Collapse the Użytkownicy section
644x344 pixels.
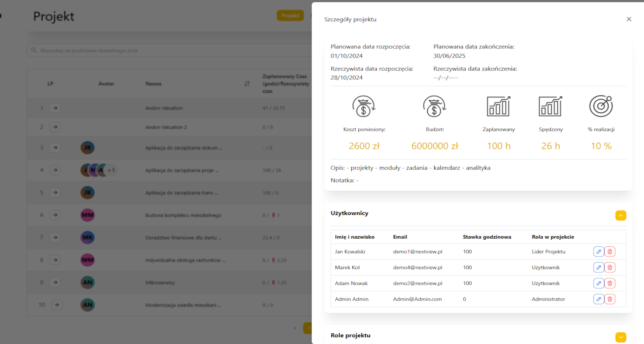(x=620, y=215)
